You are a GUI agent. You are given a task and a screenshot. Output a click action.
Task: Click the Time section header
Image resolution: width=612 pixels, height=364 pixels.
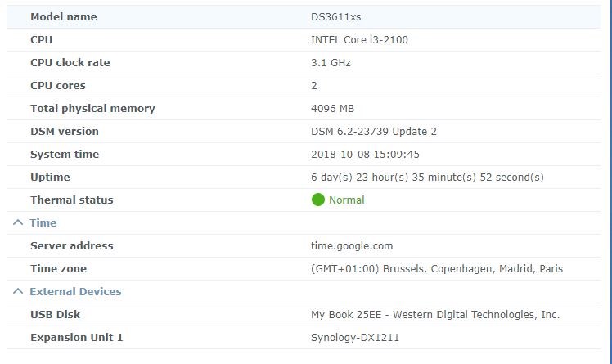43,222
